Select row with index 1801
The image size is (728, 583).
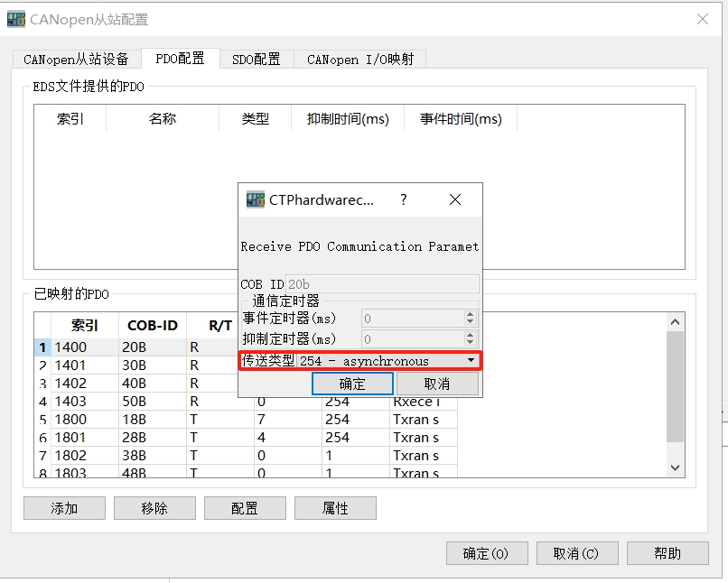coord(246,438)
